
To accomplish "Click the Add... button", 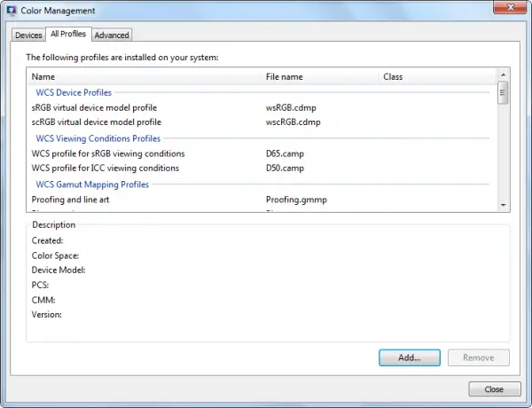I will tap(410, 357).
